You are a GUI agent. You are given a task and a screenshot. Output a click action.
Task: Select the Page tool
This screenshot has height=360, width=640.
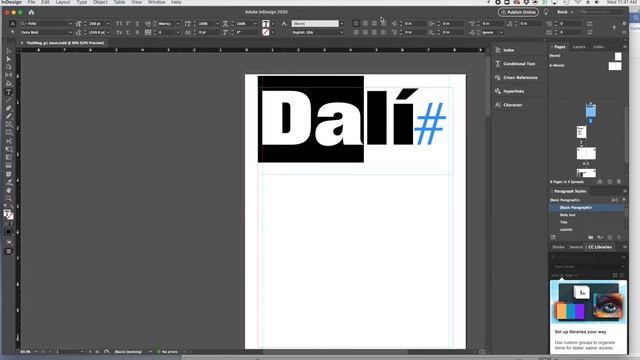[x=9, y=67]
